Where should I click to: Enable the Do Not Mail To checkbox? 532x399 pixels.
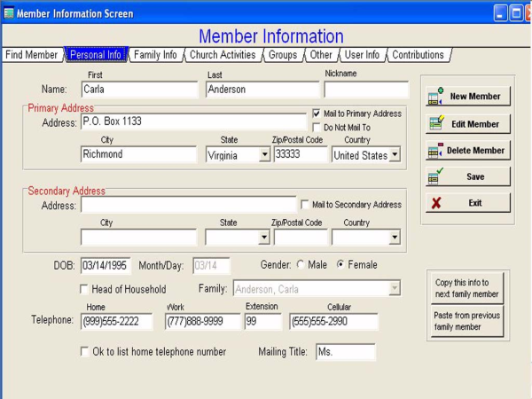317,127
